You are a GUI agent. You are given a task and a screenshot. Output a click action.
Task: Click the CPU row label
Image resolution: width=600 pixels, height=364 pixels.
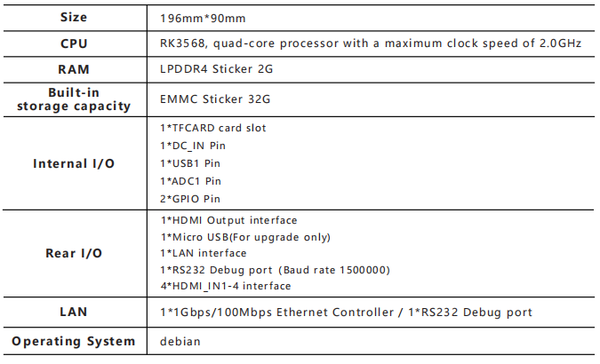74,44
